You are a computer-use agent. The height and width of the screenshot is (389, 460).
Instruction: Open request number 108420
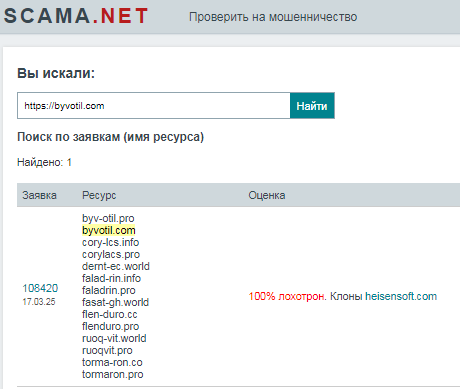tap(40, 288)
